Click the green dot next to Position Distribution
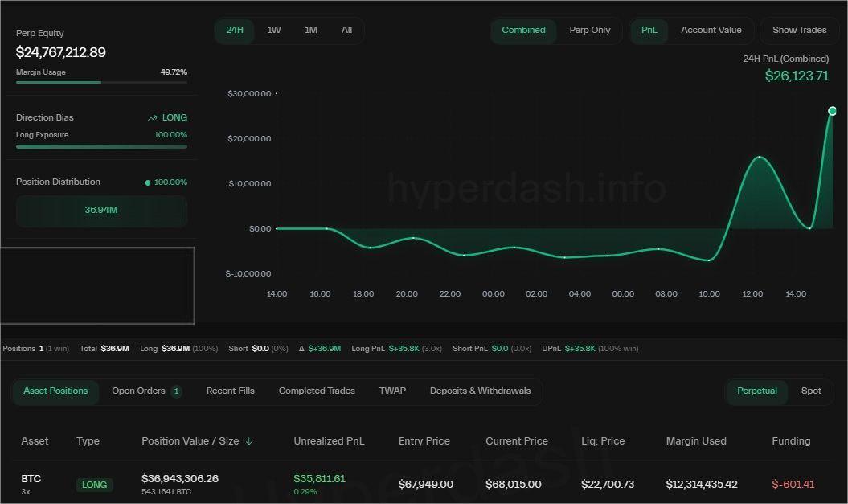Viewport: 848px width, 504px height. [x=146, y=182]
